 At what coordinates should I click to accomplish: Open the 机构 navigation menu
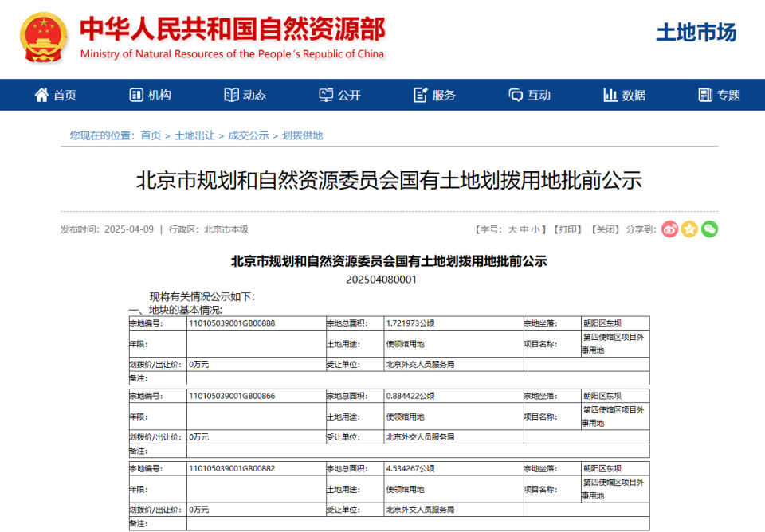coord(159,95)
